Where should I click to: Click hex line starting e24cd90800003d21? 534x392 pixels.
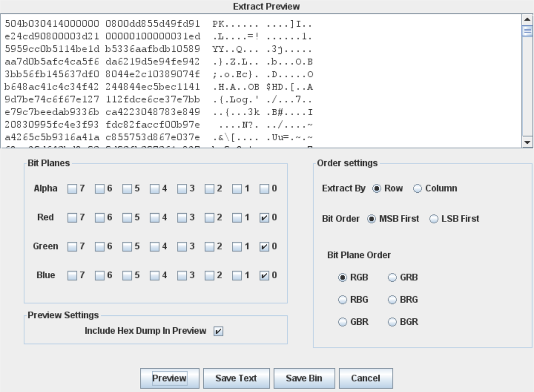158,37
